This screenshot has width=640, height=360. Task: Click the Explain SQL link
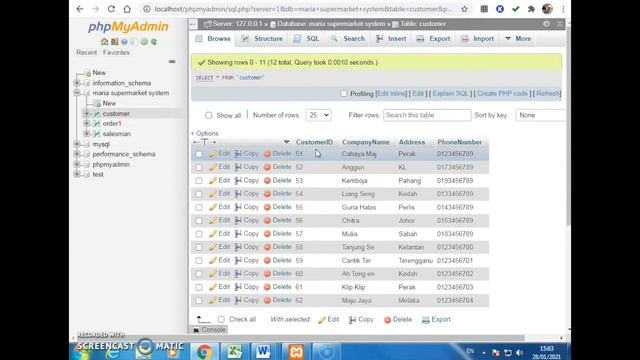pos(450,93)
